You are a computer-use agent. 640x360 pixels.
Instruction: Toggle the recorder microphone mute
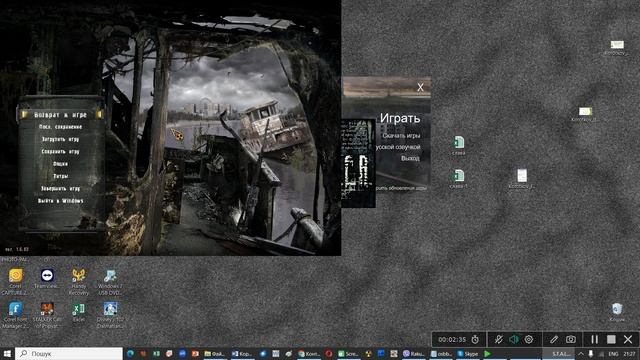point(498,339)
